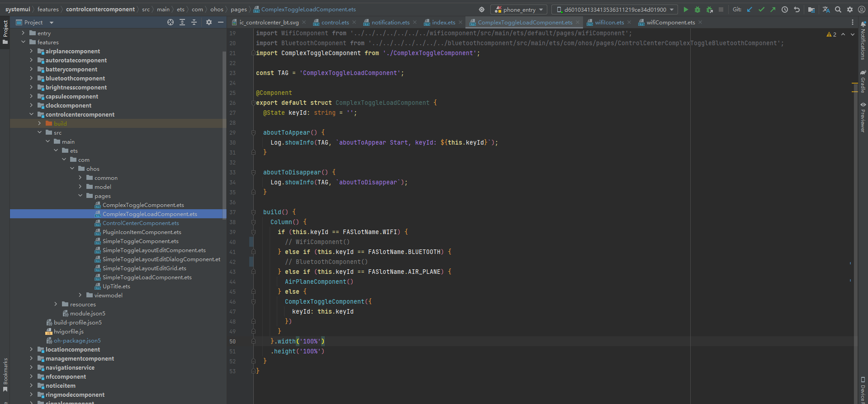This screenshot has width=868, height=404.
Task: Run the phone_entry configuration
Action: point(686,9)
